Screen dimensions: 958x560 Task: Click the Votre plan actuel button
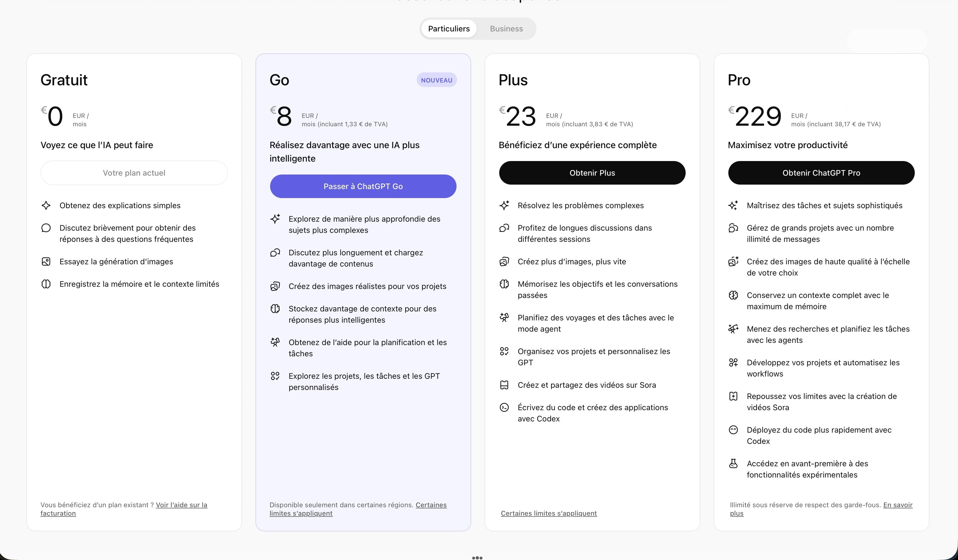coord(134,173)
